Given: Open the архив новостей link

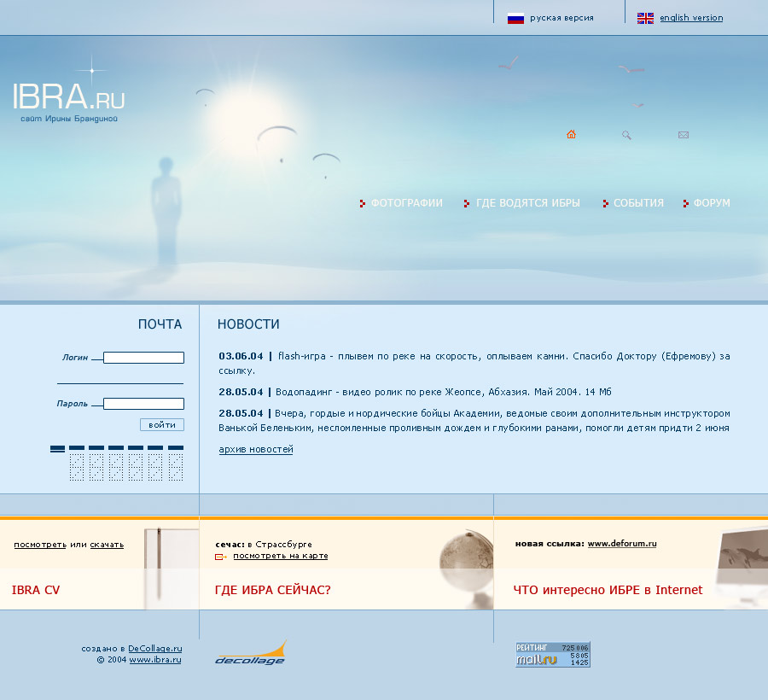Looking at the screenshot, I should point(256,449).
